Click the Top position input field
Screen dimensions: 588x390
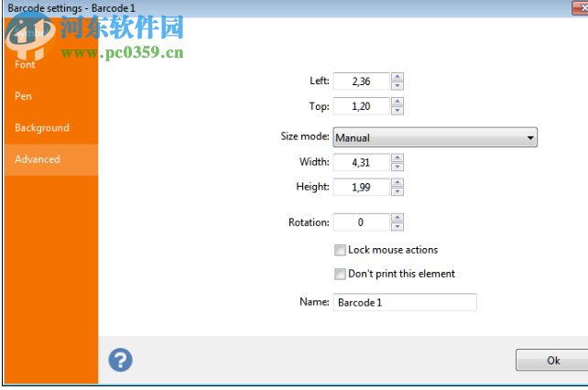(362, 106)
